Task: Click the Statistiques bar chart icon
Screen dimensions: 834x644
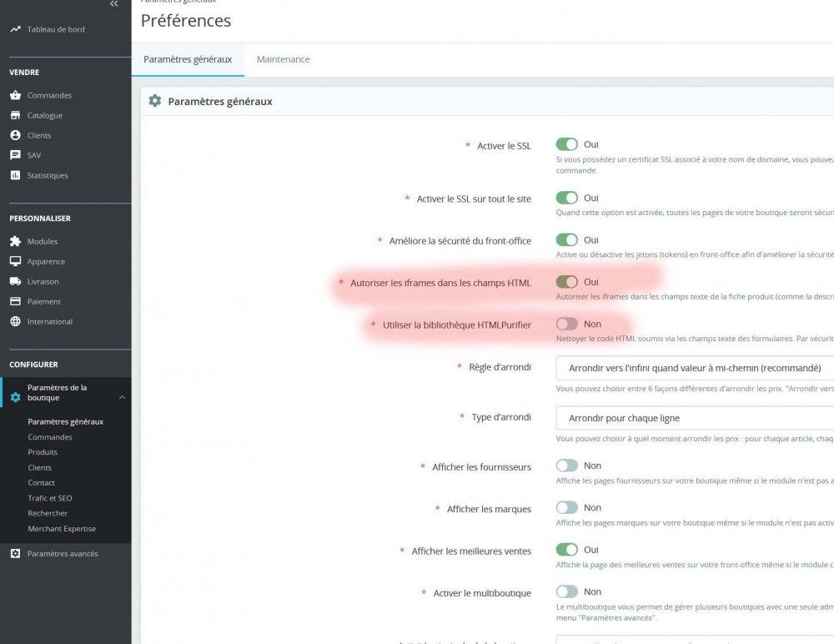Action: [15, 175]
